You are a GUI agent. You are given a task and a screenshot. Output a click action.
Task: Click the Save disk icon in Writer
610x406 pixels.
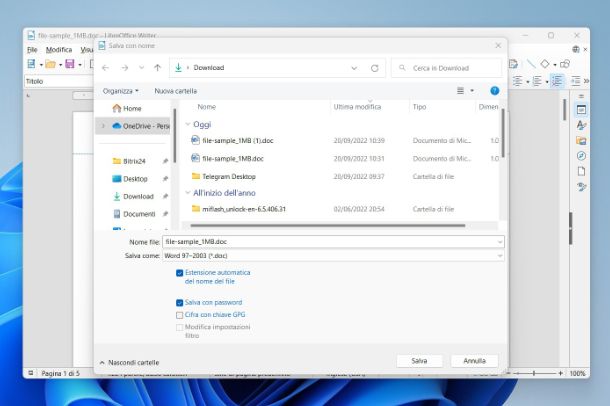(70, 64)
